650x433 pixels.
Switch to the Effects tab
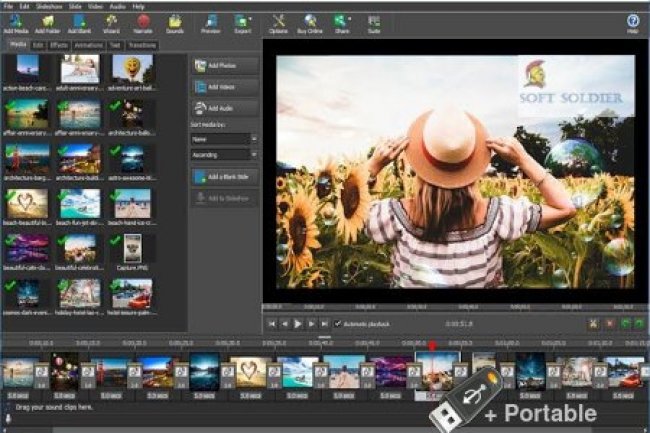pos(59,45)
